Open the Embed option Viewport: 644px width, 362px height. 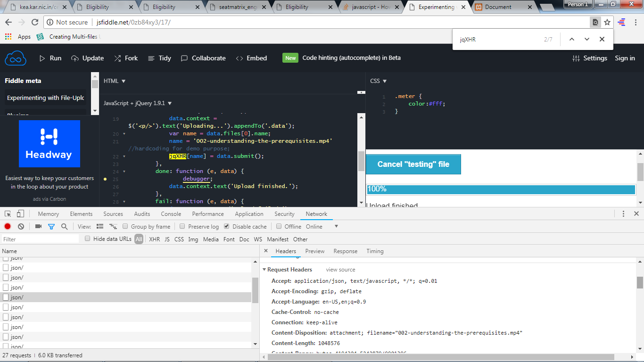pyautogui.click(x=251, y=58)
